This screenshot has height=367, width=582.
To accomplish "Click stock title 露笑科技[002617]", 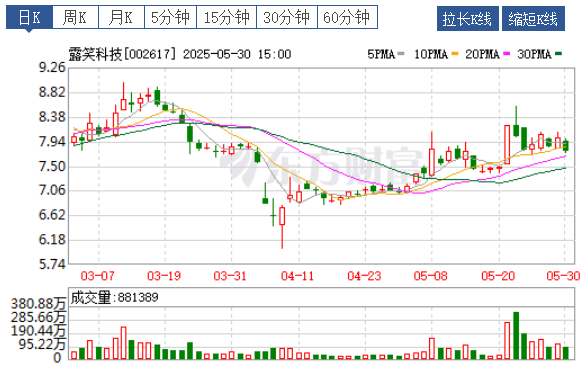I will 122,55.
